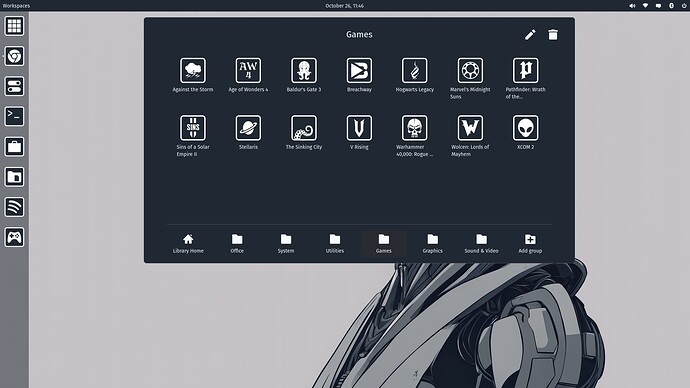
Task: Edit the Games group name with pencil icon
Action: (x=530, y=35)
